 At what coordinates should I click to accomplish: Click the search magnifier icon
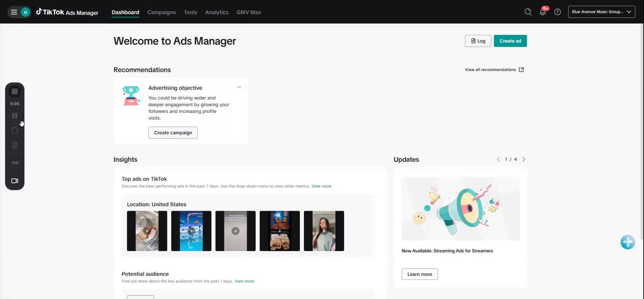click(x=528, y=12)
